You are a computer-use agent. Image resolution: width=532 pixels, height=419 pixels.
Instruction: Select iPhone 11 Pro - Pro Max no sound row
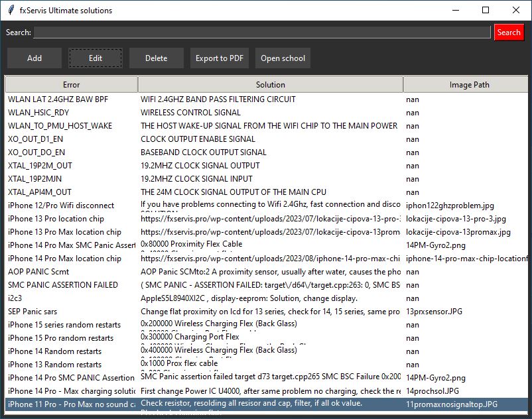point(267,404)
